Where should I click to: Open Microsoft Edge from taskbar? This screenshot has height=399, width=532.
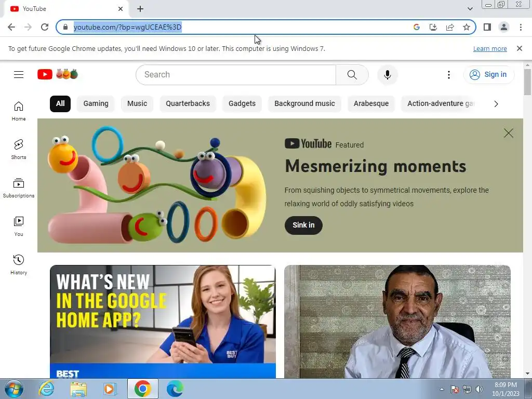coord(175,389)
